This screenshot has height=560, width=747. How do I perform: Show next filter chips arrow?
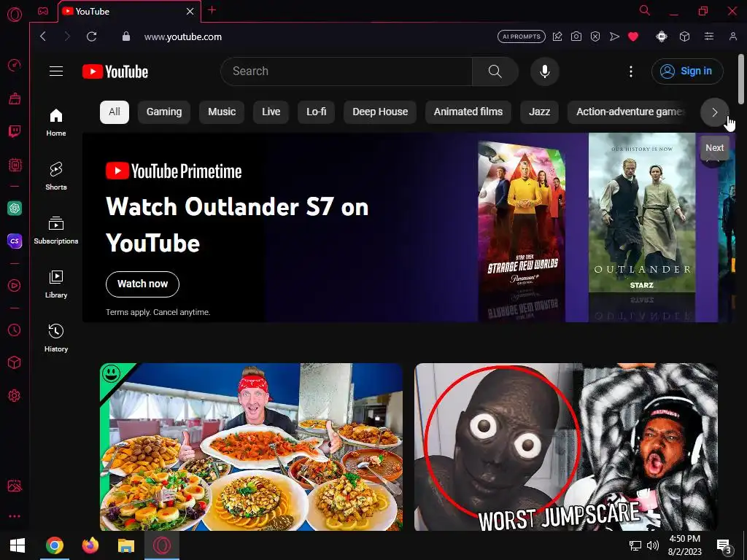715,112
